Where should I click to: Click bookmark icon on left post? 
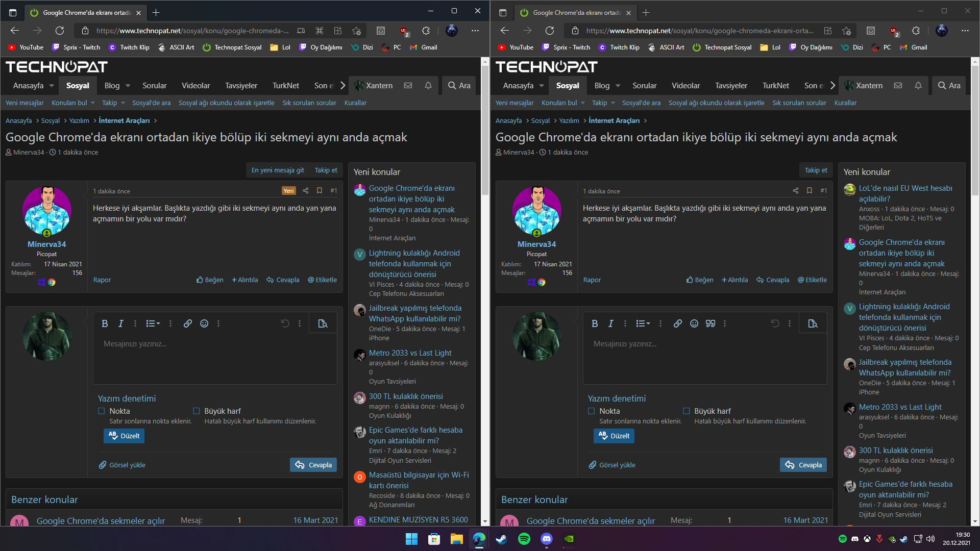(320, 191)
